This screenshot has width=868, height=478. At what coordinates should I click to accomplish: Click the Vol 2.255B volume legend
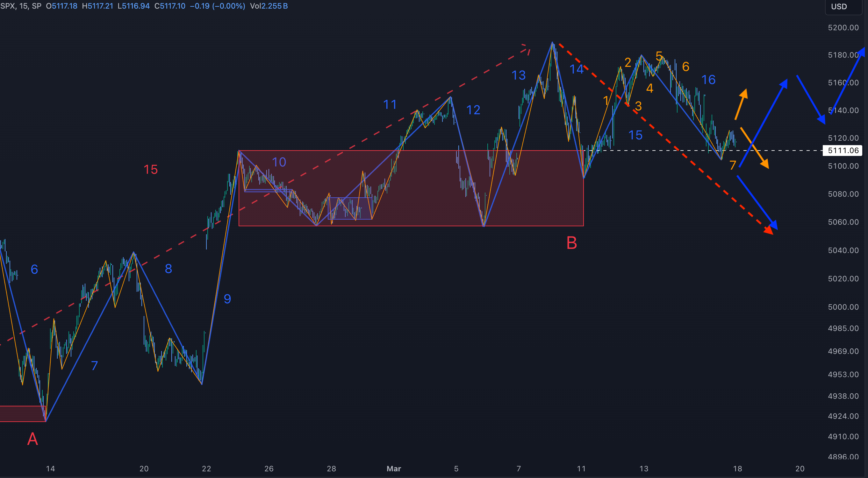(269, 6)
